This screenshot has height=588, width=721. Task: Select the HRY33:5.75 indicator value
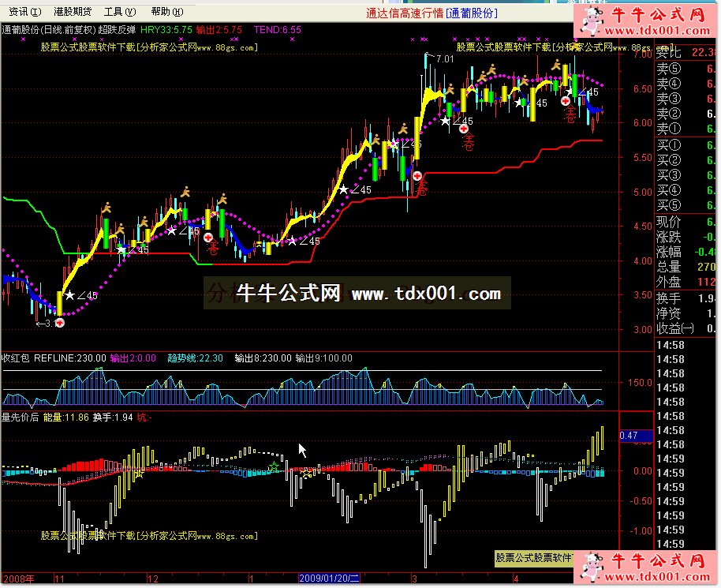pyautogui.click(x=166, y=30)
